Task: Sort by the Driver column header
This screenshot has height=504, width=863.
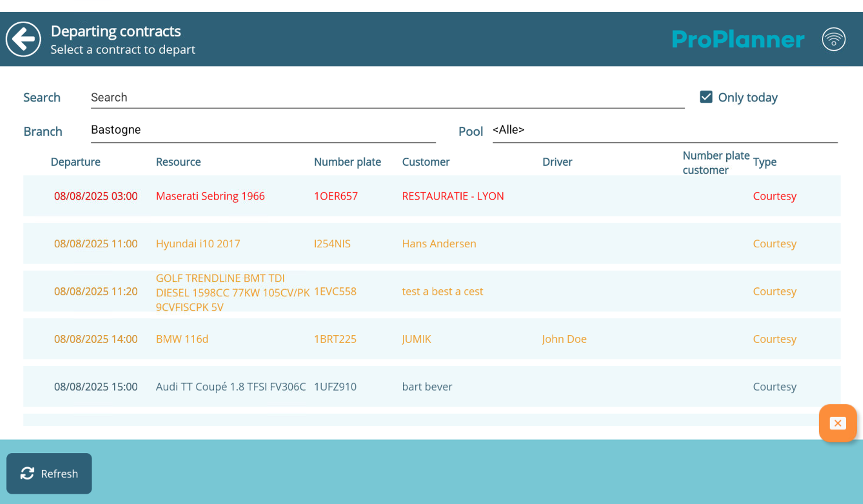Action: point(557,162)
